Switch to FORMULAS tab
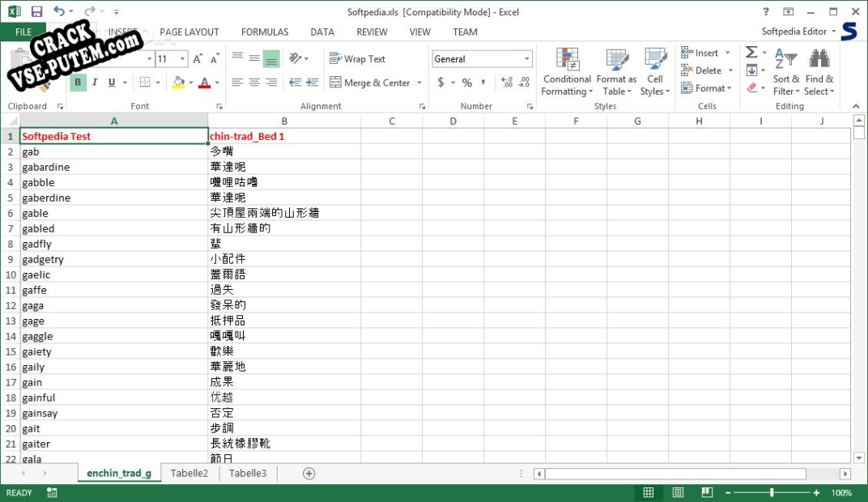 (265, 32)
